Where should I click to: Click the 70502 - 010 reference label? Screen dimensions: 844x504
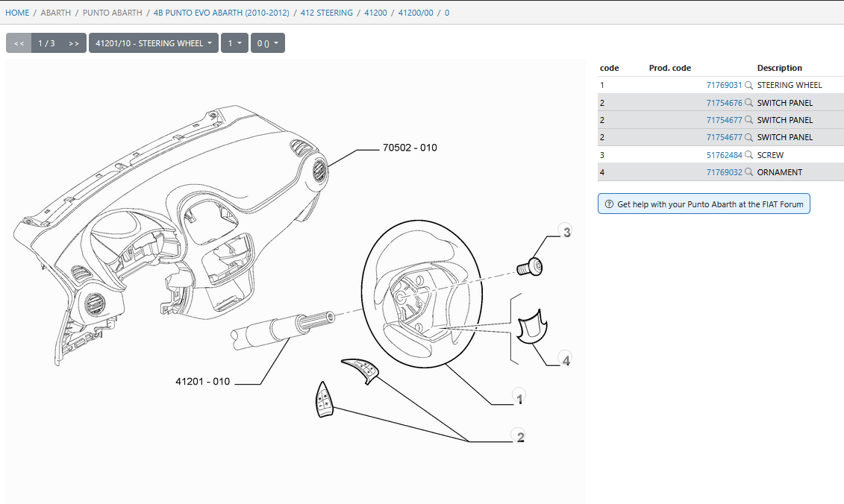pyautogui.click(x=410, y=148)
